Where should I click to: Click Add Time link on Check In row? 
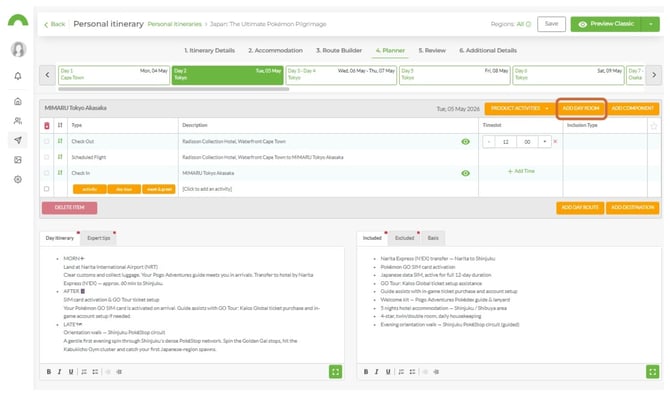point(521,171)
